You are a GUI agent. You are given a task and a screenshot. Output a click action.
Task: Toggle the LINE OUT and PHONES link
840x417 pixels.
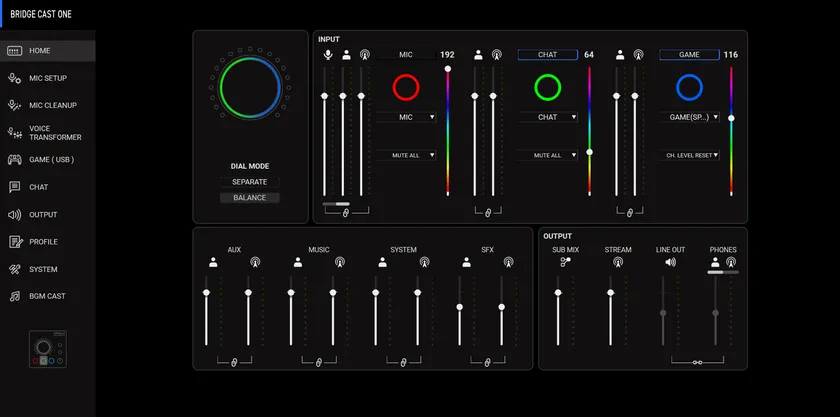(699, 361)
